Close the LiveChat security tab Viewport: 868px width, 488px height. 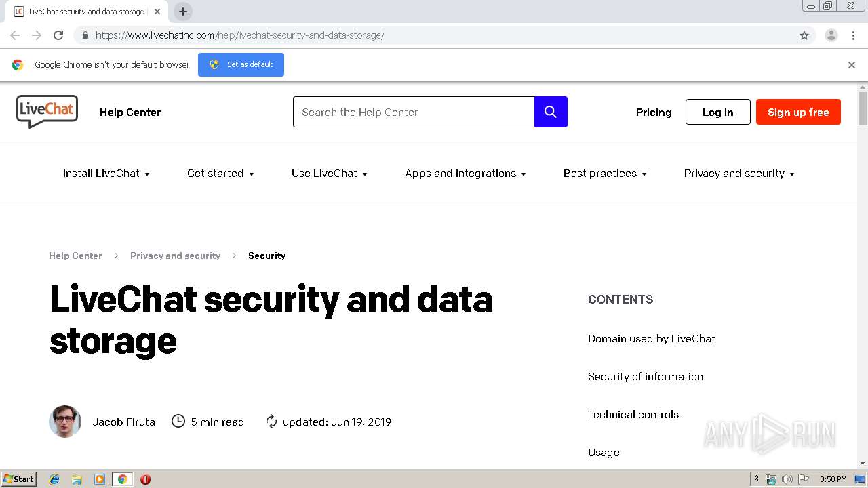coord(157,12)
